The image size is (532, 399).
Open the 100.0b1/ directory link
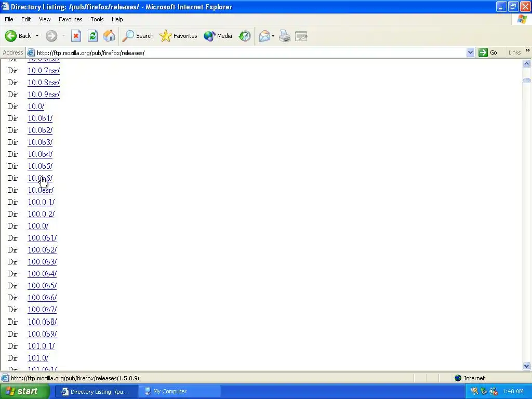[x=42, y=238]
